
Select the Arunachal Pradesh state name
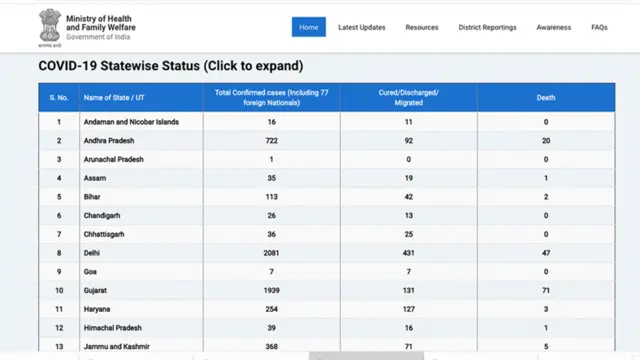[x=113, y=159]
